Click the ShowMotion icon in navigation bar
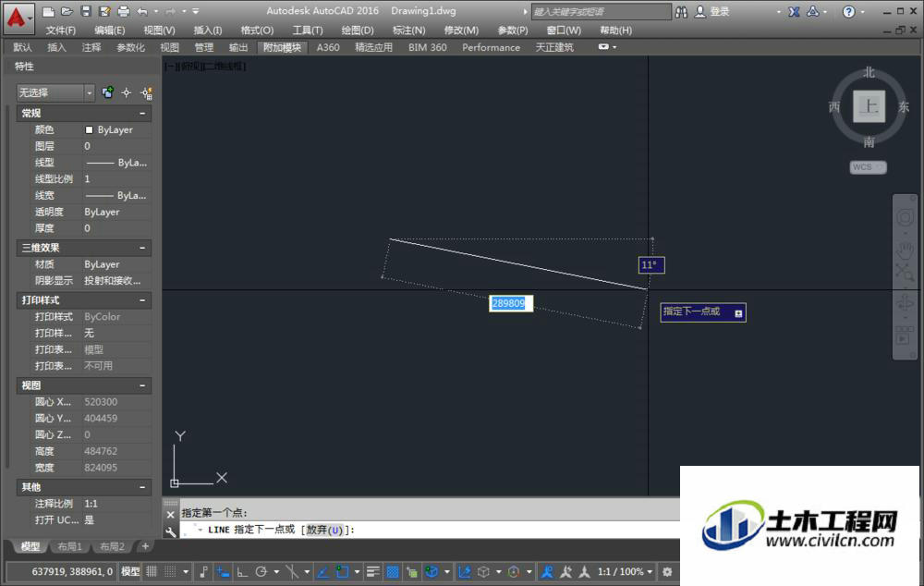Image resolution: width=924 pixels, height=586 pixels. 905,336
